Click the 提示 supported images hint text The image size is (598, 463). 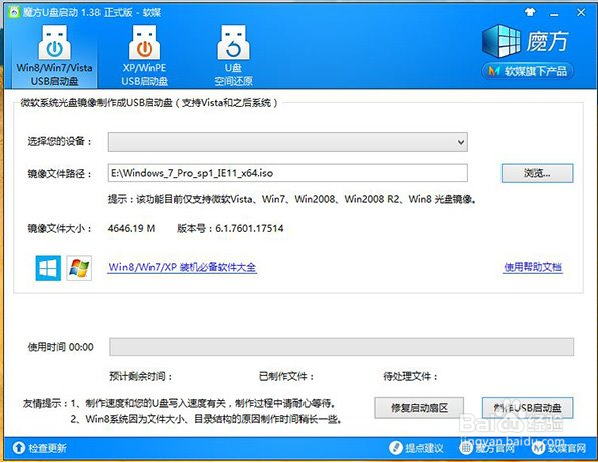point(293,199)
